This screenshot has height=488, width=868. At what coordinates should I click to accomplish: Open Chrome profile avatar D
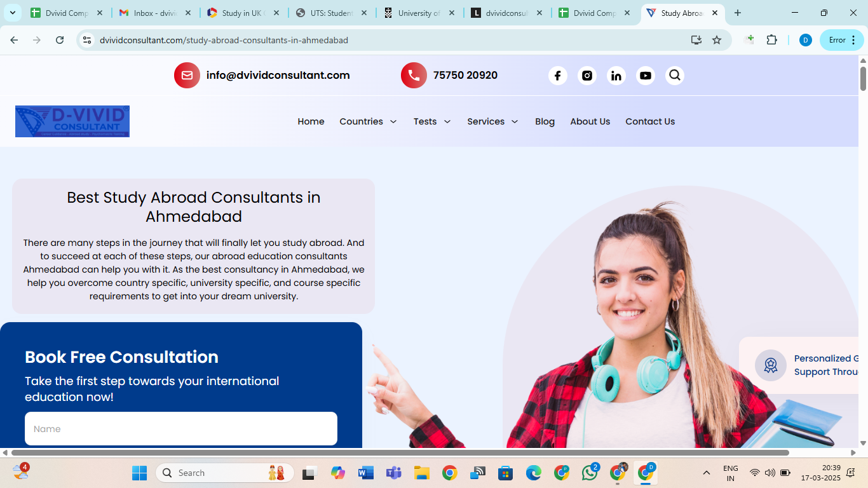805,40
